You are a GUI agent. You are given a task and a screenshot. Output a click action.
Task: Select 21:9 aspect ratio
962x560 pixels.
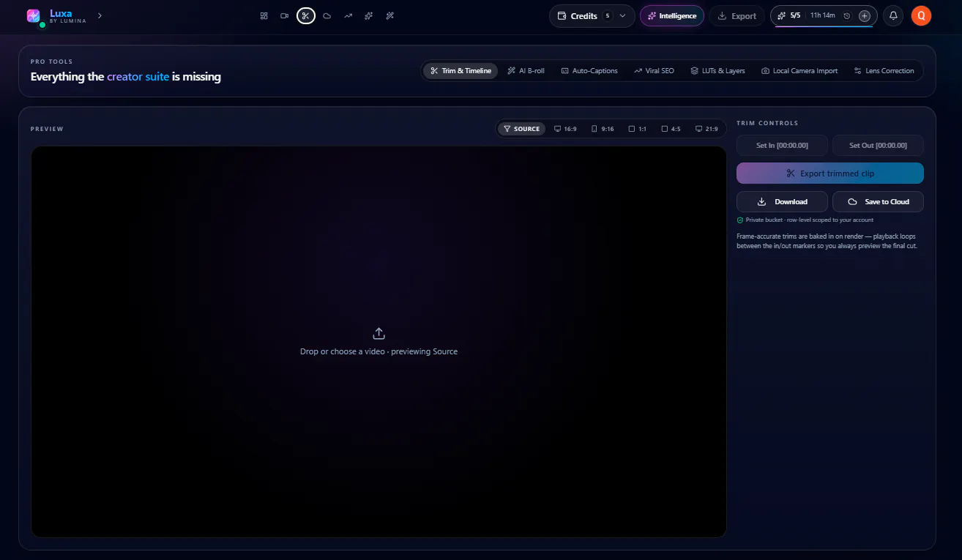point(706,129)
